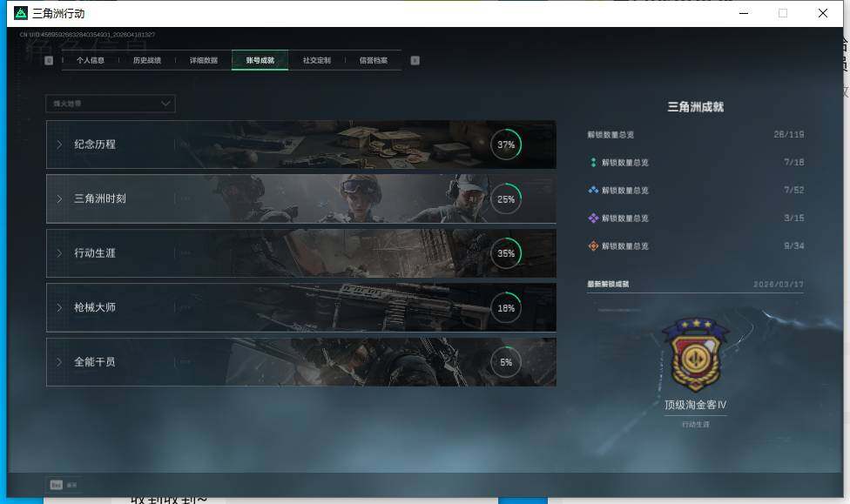The width and height of the screenshot is (850, 504).
Task: Click the 35% progress ring
Action: pyautogui.click(x=506, y=253)
